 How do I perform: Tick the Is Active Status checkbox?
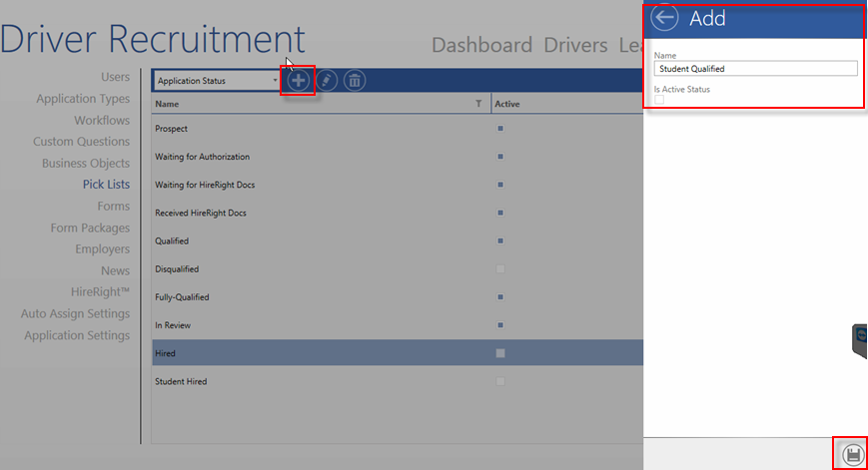[659, 100]
